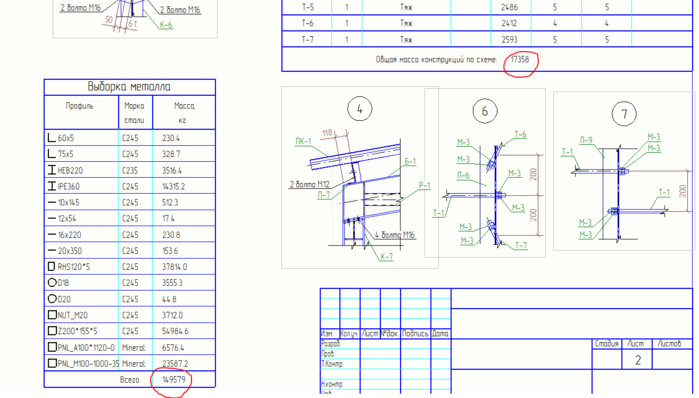Click the I-beam icon next to HEB220
699x398 pixels.
(x=52, y=170)
